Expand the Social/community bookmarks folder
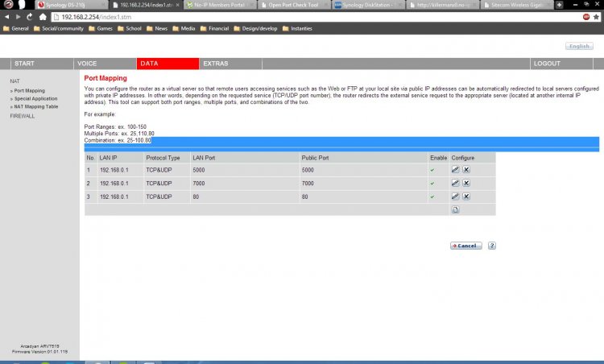Screen dimensions: 604x364 pyautogui.click(x=60, y=28)
